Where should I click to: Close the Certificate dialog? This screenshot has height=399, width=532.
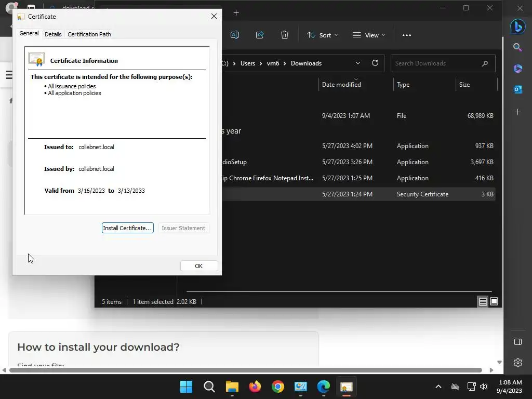click(x=214, y=16)
